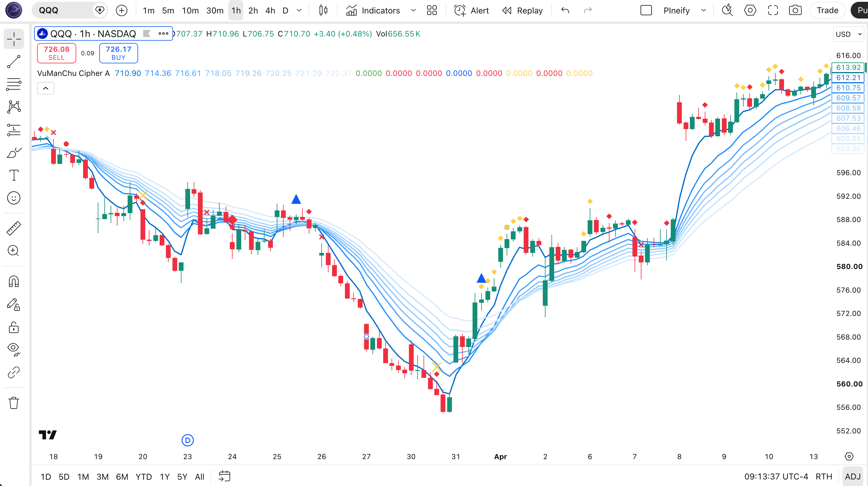This screenshot has width=868, height=486.
Task: Open the timezone menu at 09:13:37 UTC-4
Action: click(776, 476)
